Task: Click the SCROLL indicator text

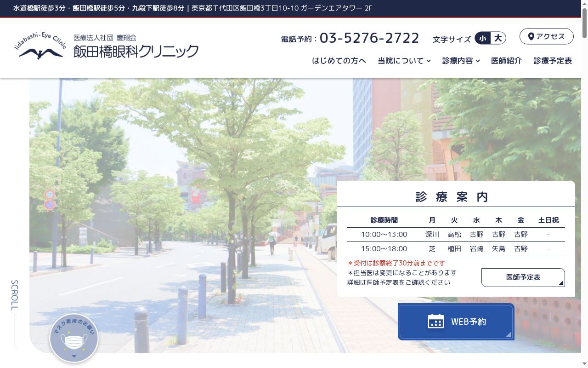Action: pyautogui.click(x=15, y=295)
